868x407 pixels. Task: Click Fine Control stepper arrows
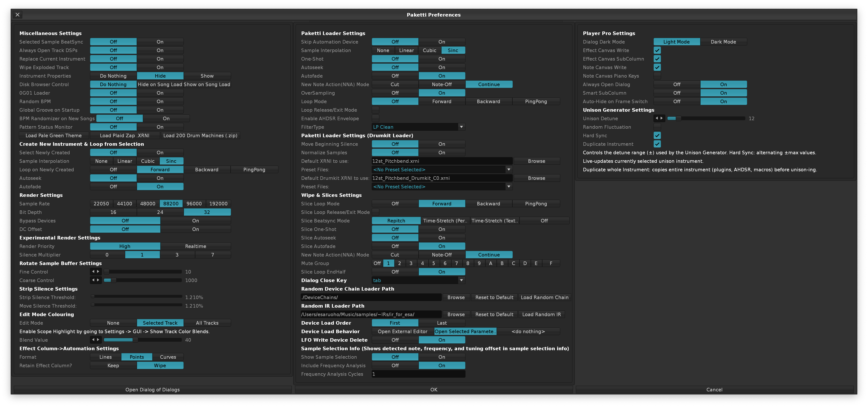point(96,272)
